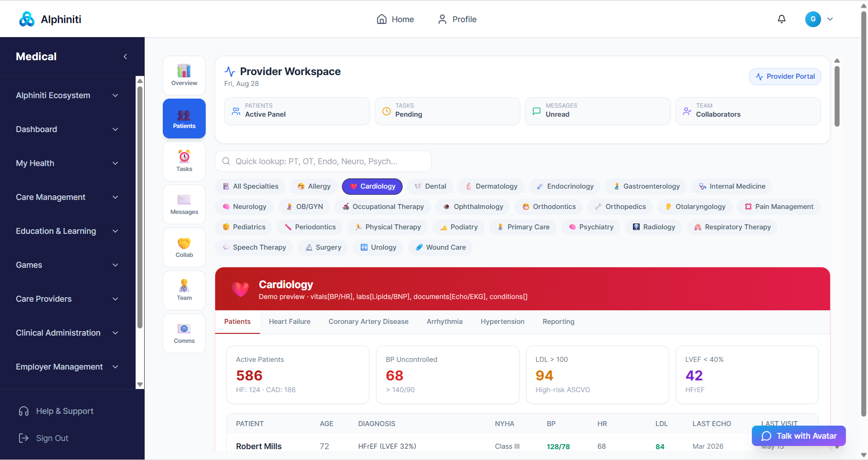Expand the Alphiniti Ecosystem menu

pyautogui.click(x=67, y=95)
